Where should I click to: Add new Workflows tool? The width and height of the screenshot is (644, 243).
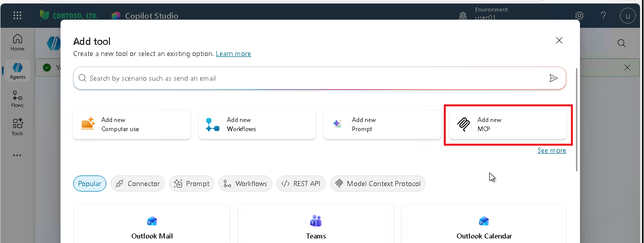257,125
